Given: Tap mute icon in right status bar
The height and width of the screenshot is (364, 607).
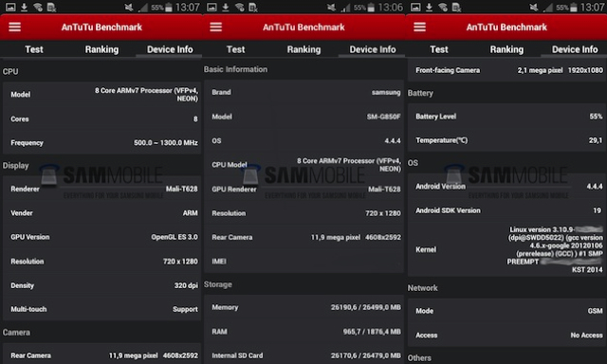Looking at the screenshot, I should coord(534,7).
